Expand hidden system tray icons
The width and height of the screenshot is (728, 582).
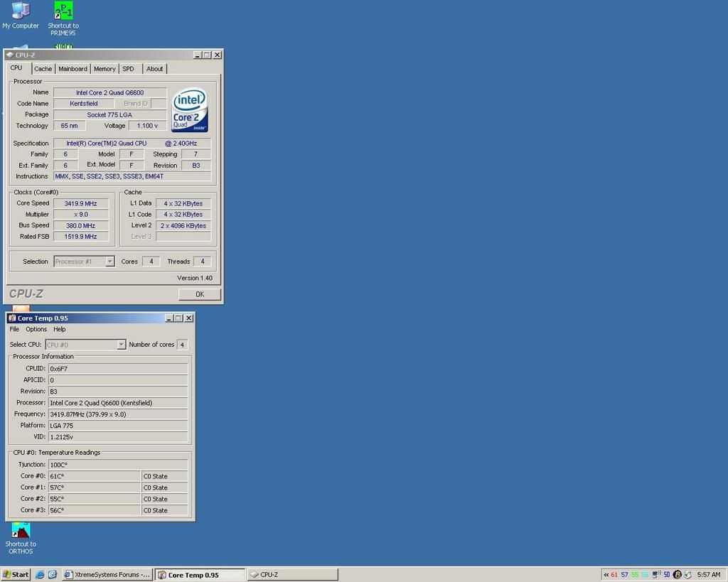606,574
